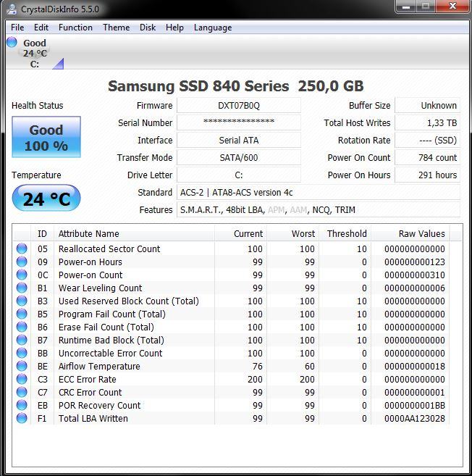
Task: Click the Firmware field DXT07B0Q
Action: coord(239,106)
